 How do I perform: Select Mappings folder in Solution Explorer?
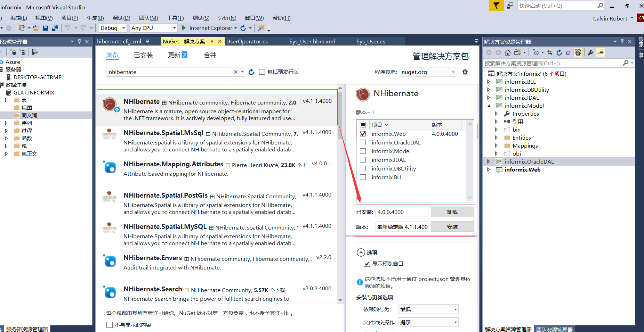coord(525,146)
